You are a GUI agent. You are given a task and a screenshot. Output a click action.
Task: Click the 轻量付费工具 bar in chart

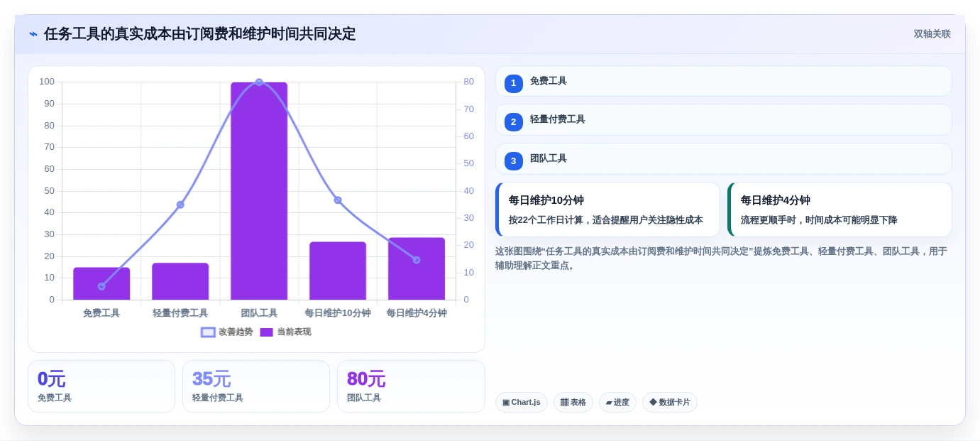(x=180, y=281)
